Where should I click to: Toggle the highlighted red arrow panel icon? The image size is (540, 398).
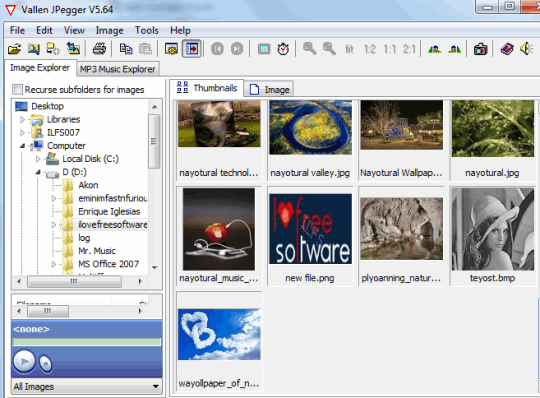coord(191,49)
